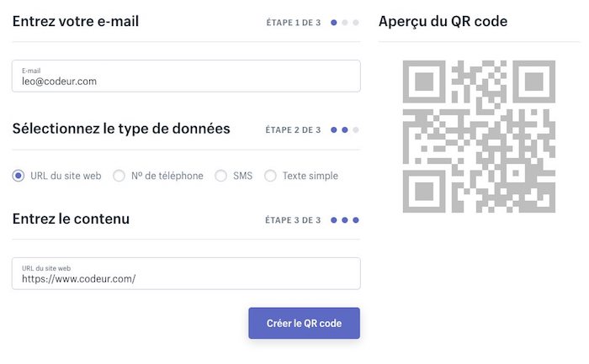
Task: Click the Créer le QR code button
Action: tap(304, 324)
